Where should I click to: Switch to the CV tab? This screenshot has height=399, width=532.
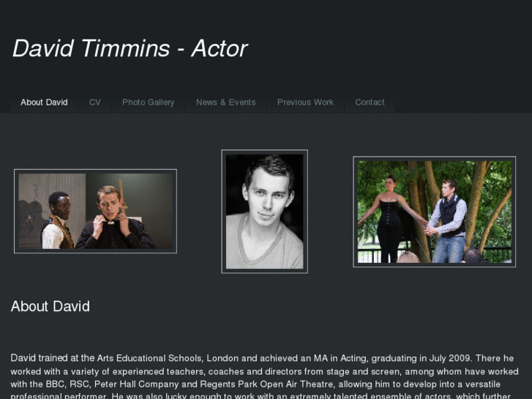click(x=95, y=102)
